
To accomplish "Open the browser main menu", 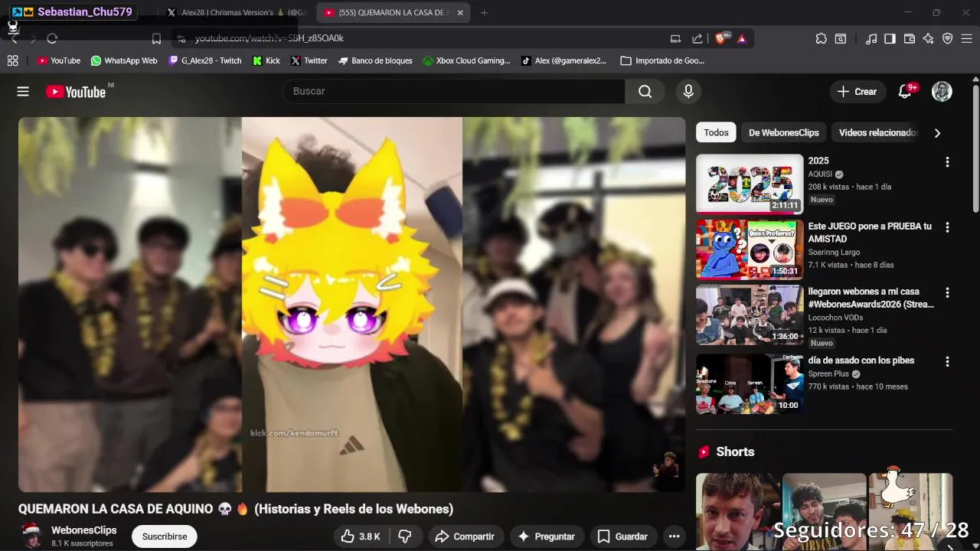I will tap(966, 38).
